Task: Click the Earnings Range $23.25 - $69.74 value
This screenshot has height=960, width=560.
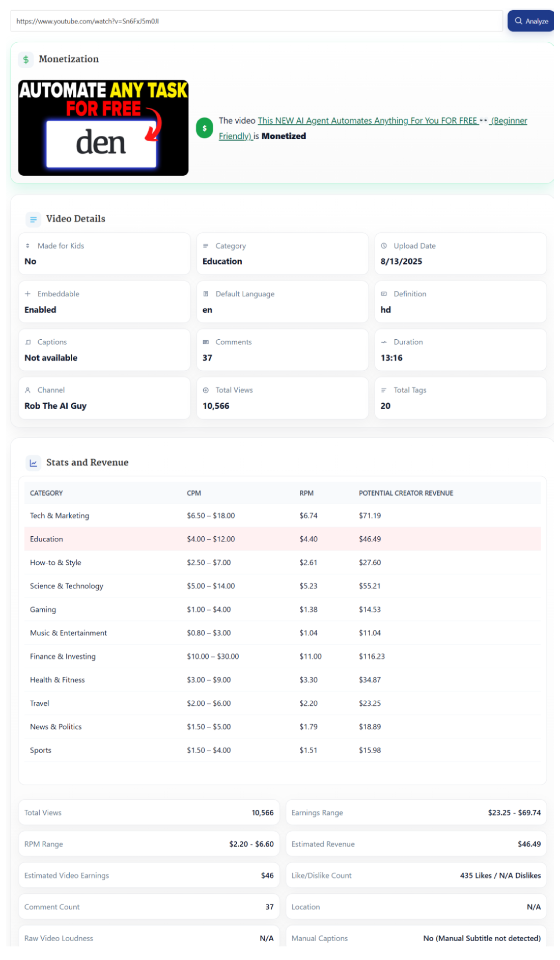Action: (x=514, y=812)
